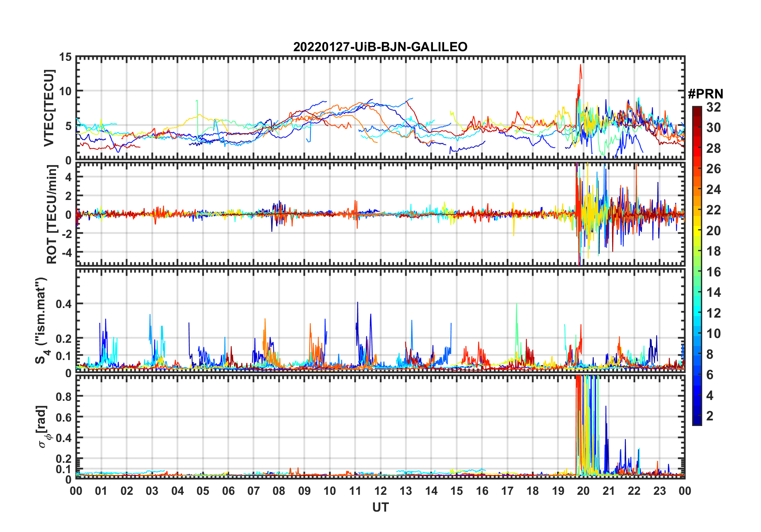Image resolution: width=761 pixels, height=532 pixels.
Task: Click σφ axis tick label 0.8
Action: click(64, 396)
